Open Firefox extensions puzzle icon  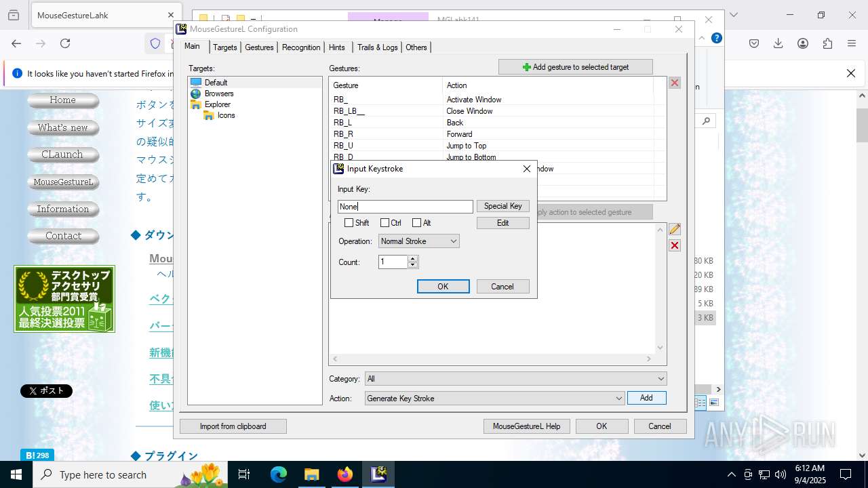point(827,43)
